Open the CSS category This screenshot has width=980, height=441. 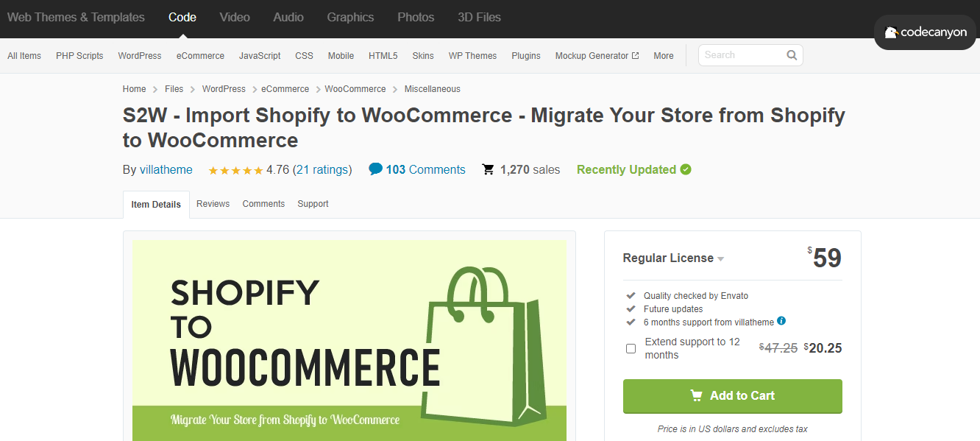(x=304, y=56)
